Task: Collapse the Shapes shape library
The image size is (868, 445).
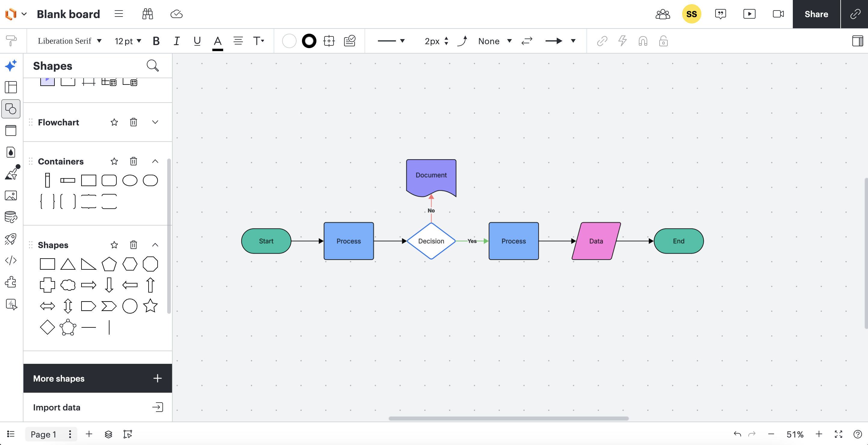Action: tap(155, 244)
